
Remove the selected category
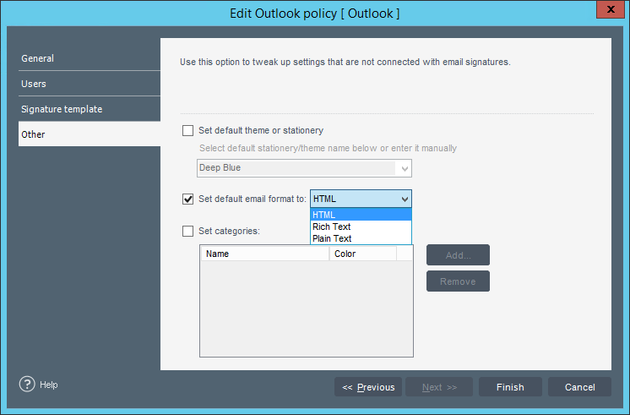click(458, 281)
